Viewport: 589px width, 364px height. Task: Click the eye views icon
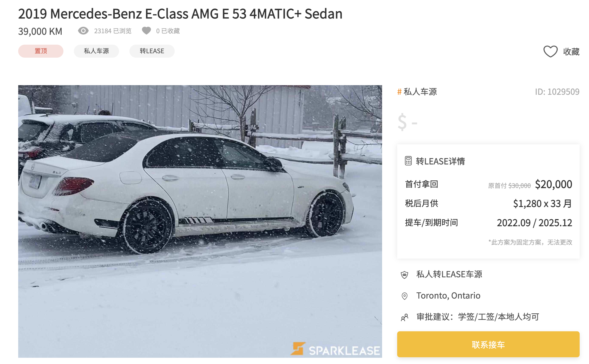click(x=83, y=31)
